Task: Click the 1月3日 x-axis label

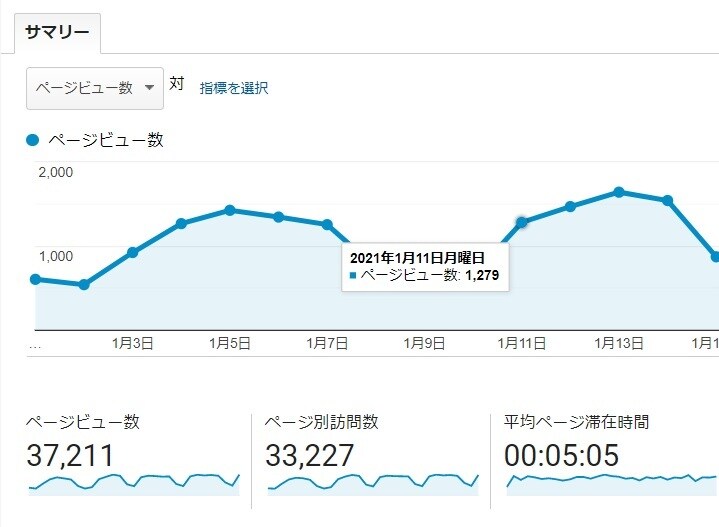Action: click(133, 344)
